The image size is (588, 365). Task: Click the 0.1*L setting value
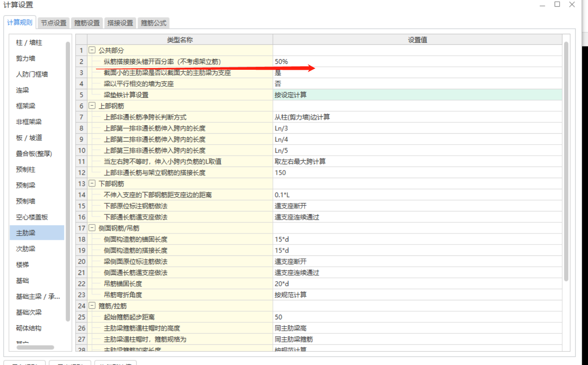(418, 195)
